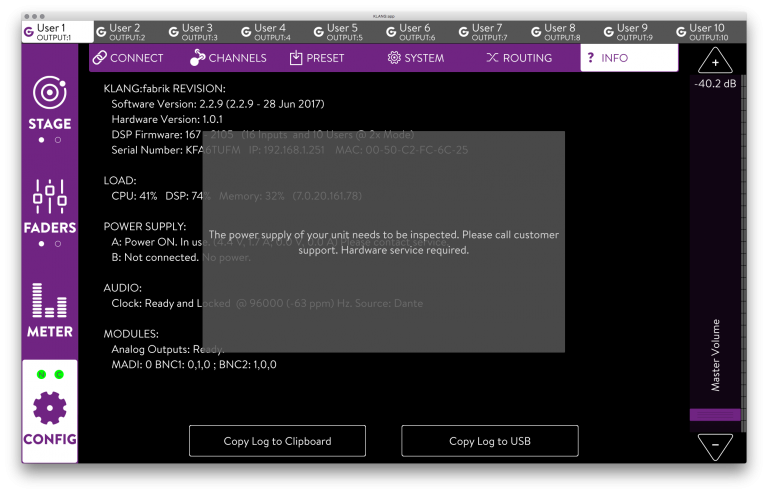Click the Software Version 2.2.9 line

tap(218, 104)
